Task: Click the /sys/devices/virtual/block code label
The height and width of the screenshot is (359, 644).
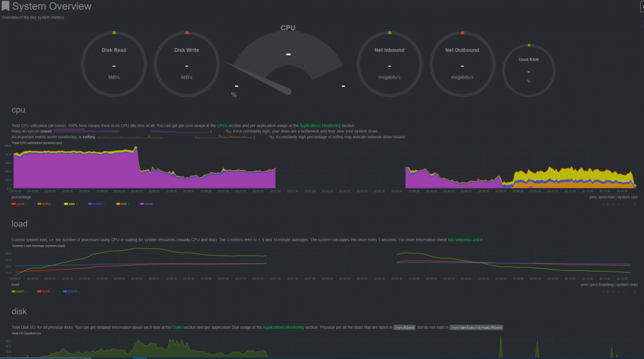Action: coord(477,327)
